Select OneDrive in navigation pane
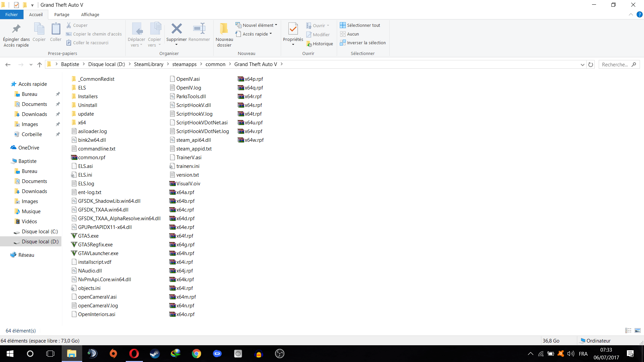Image resolution: width=644 pixels, height=362 pixels. 29,148
